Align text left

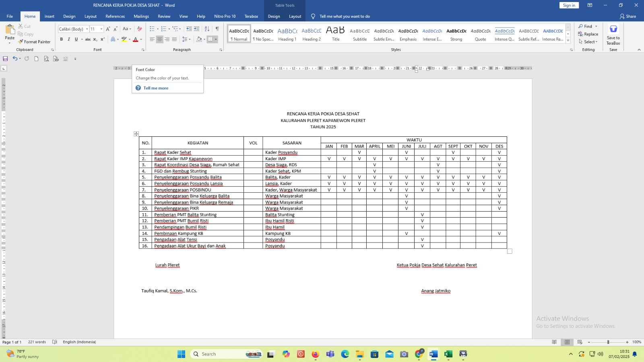click(x=152, y=39)
